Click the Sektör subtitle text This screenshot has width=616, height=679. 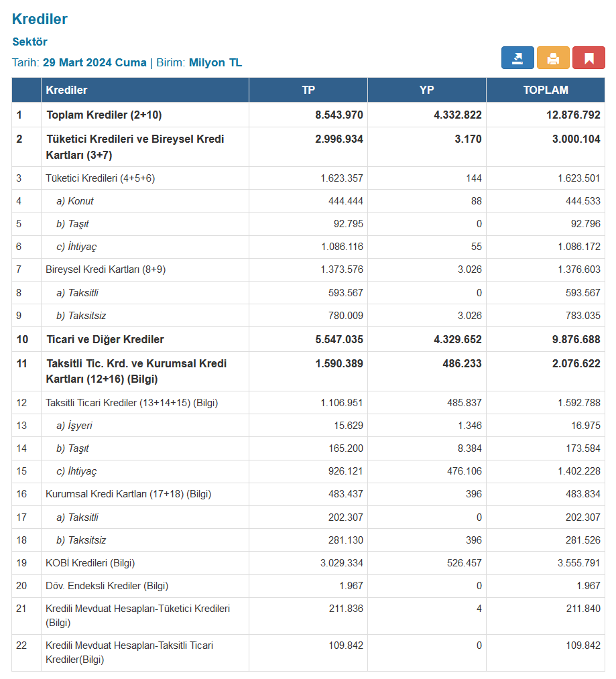(29, 42)
